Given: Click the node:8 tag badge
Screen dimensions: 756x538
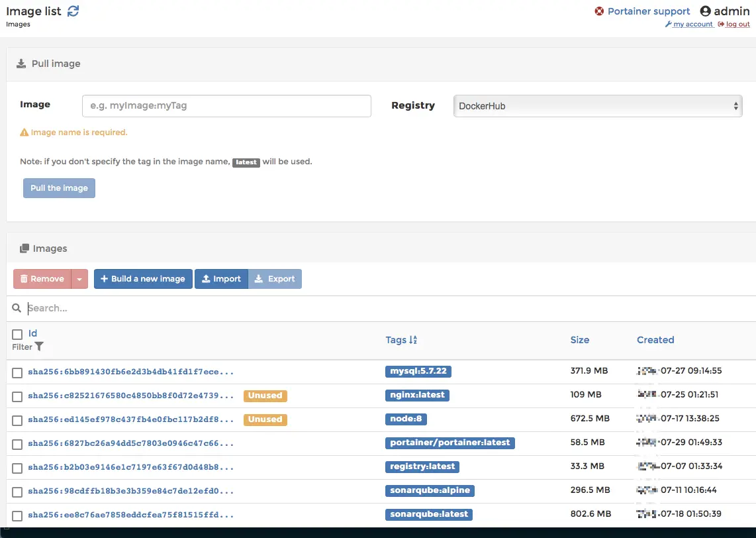Looking at the screenshot, I should (406, 419).
